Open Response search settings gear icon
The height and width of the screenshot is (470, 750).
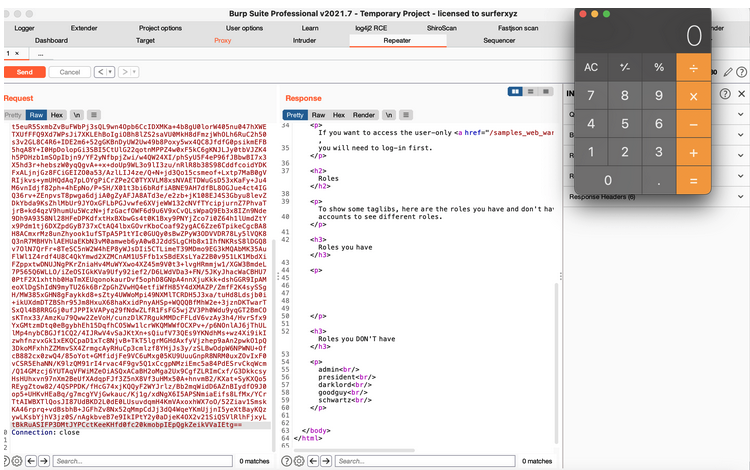(x=299, y=461)
